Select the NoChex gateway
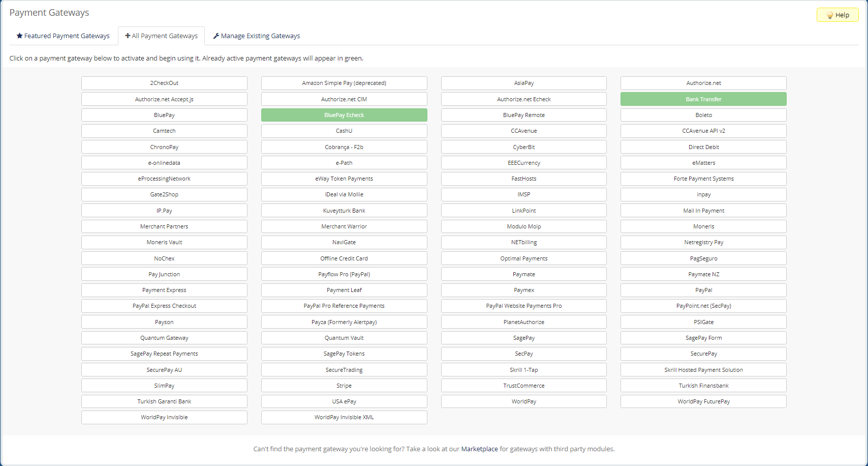Screen dimensions: 868x466 pos(164,258)
